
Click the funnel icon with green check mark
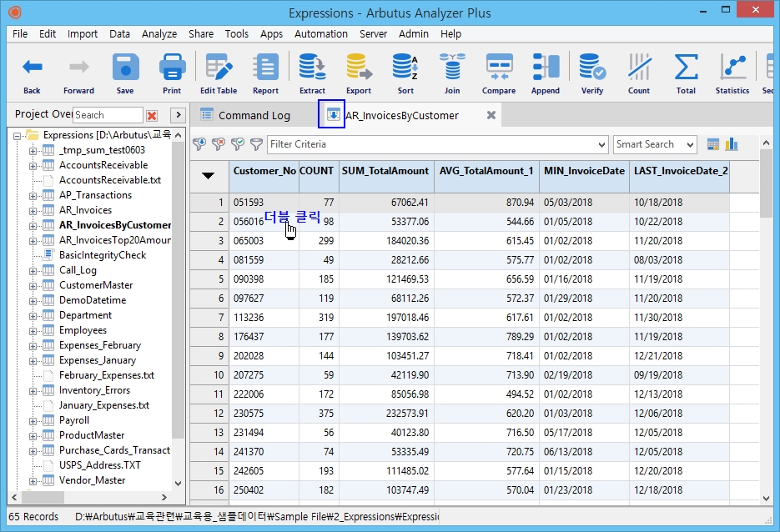(x=237, y=144)
